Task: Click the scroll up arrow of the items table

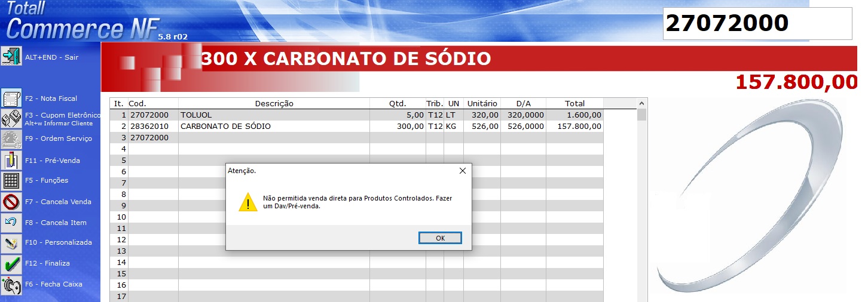Action: [x=642, y=103]
